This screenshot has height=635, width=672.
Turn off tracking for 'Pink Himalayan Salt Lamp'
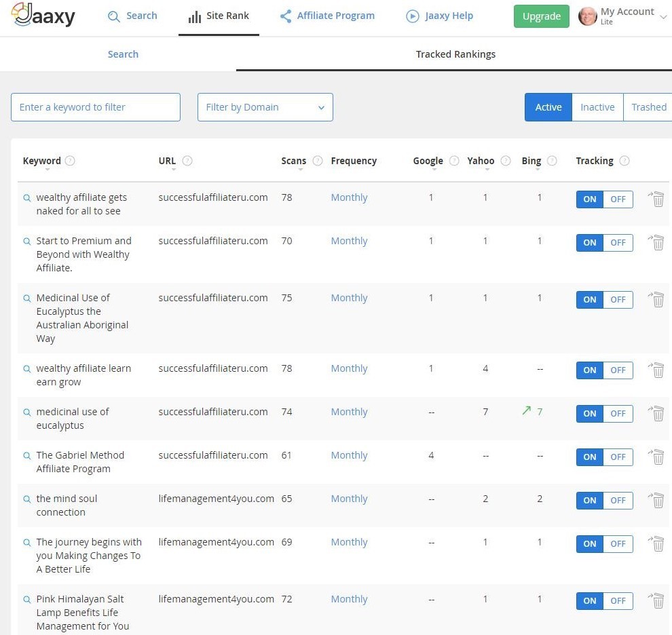618,601
